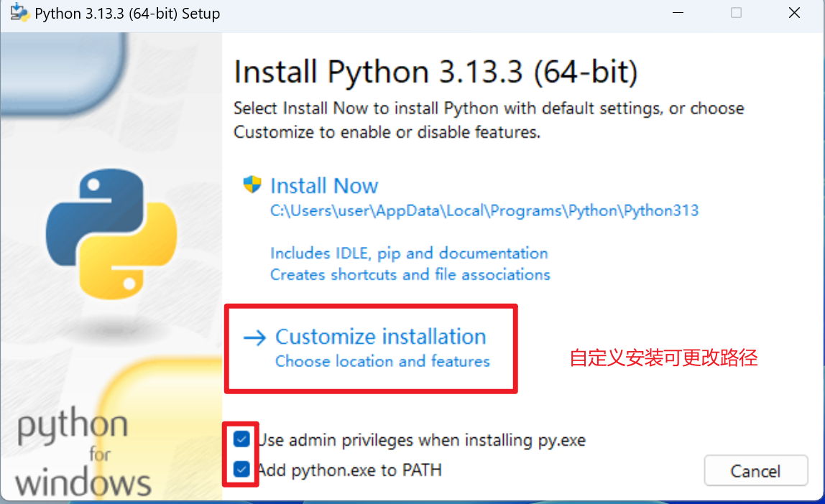Click 'Choose location and features' subtitle
Screen dimensions: 825x504
(382, 361)
